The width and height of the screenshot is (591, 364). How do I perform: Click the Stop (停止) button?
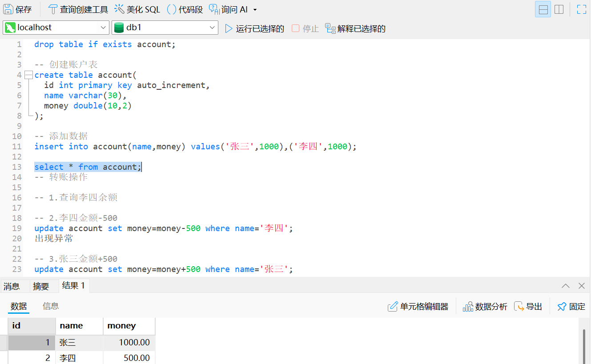point(305,28)
